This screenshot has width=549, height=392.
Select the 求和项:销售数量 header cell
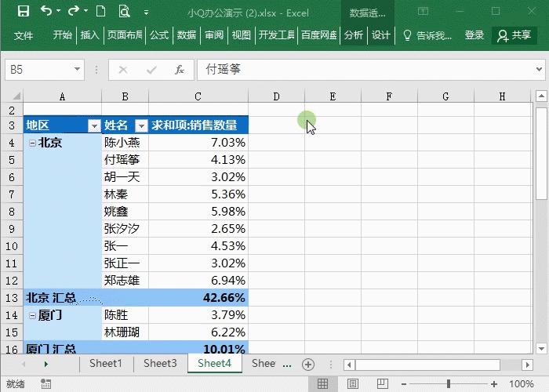point(198,125)
